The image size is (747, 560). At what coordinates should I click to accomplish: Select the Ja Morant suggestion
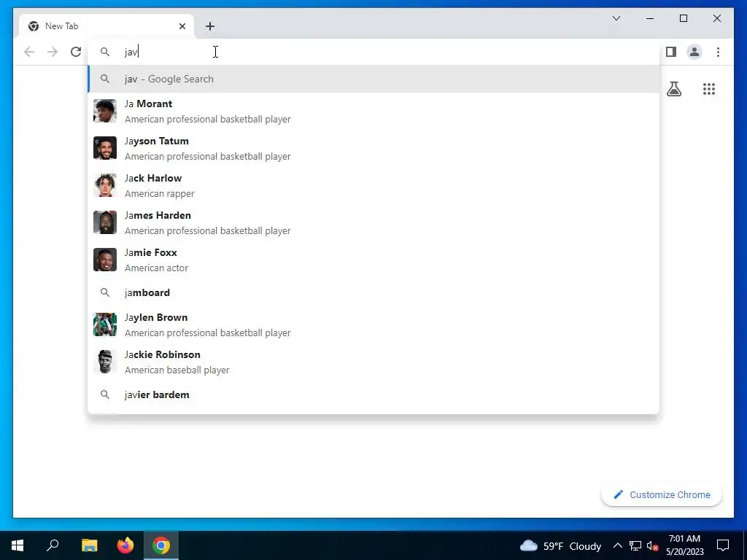click(x=373, y=111)
